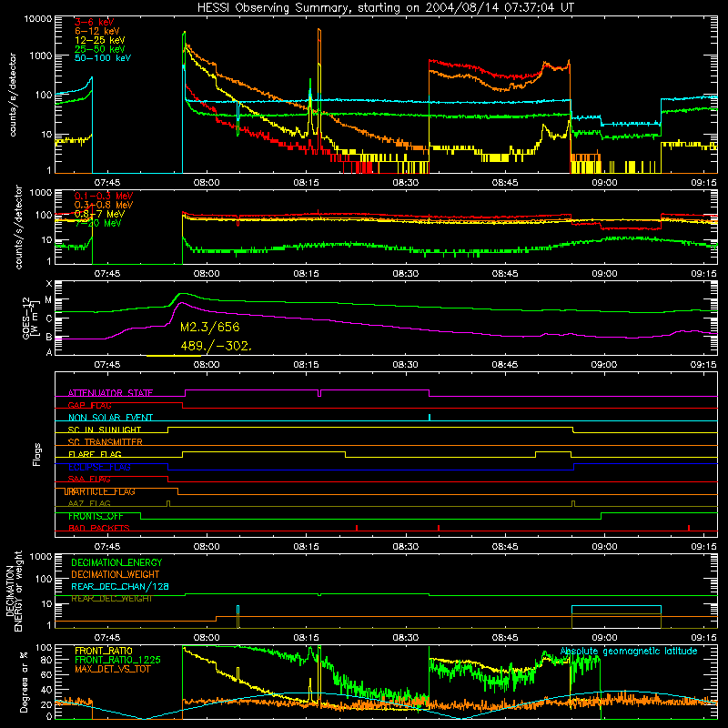Select the REAR_DEC_CHAN/128 legend label
728x728 pixels.
click(x=120, y=587)
